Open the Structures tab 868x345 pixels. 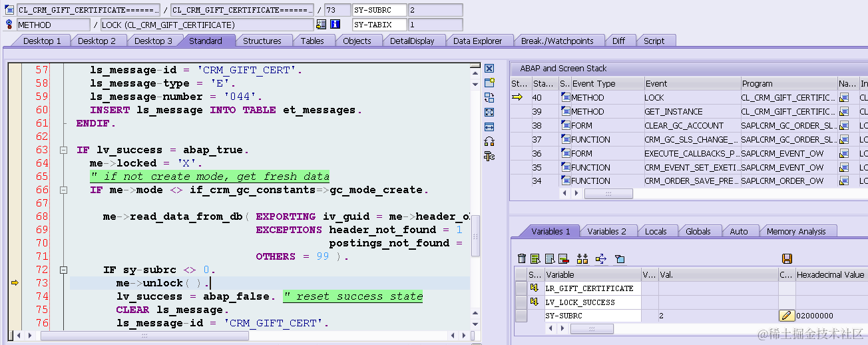click(262, 41)
